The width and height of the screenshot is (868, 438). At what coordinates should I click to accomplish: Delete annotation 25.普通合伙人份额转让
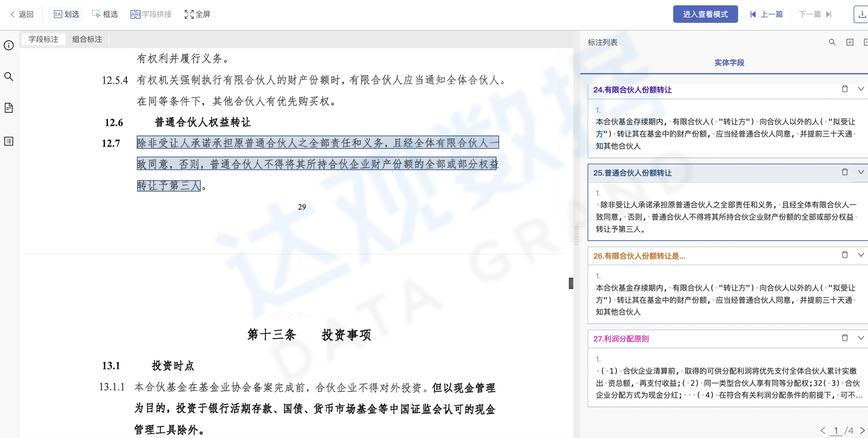tap(845, 172)
